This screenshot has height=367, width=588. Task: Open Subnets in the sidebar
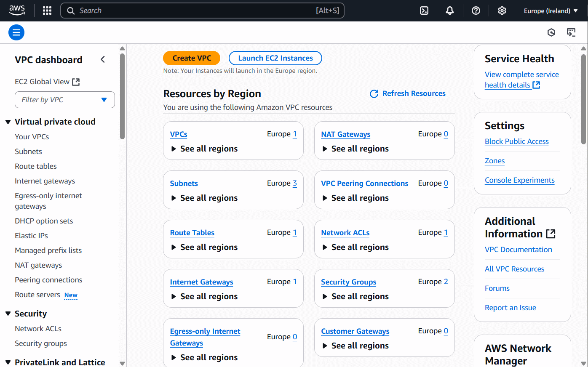pos(28,152)
